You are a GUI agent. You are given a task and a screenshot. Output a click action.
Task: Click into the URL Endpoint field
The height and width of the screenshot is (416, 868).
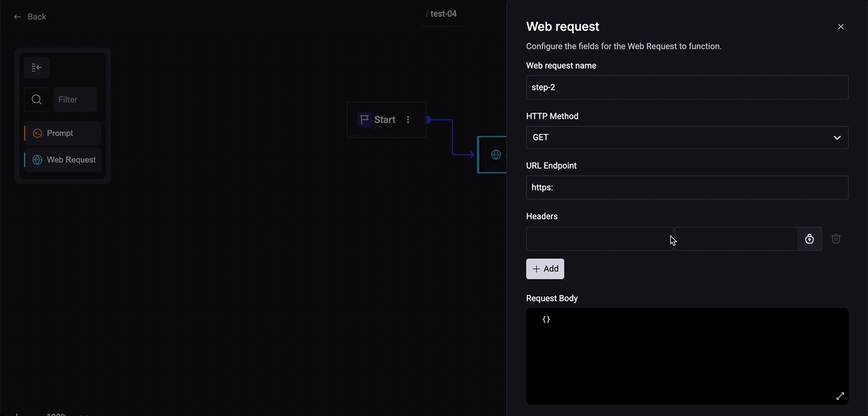tap(687, 188)
